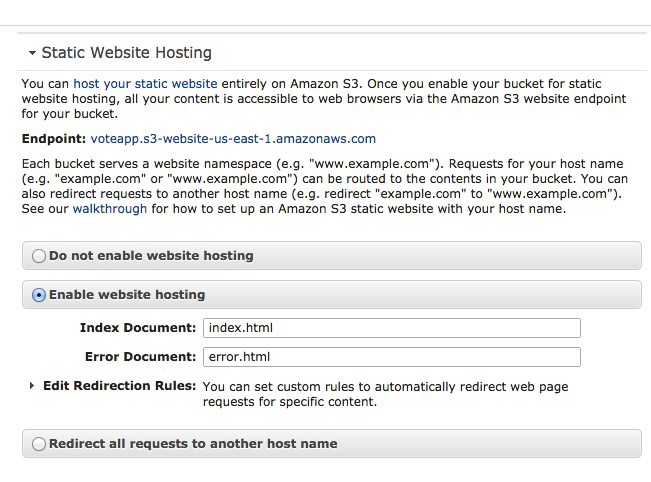The width and height of the screenshot is (651, 482).
Task: Click the Enable website hosting label text
Action: pyautogui.click(x=127, y=295)
